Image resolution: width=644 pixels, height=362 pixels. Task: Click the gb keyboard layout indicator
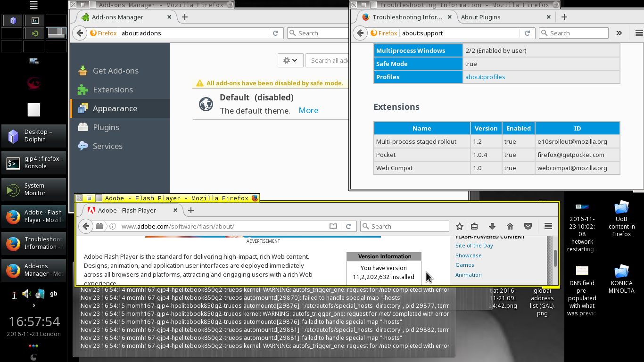[x=54, y=294]
